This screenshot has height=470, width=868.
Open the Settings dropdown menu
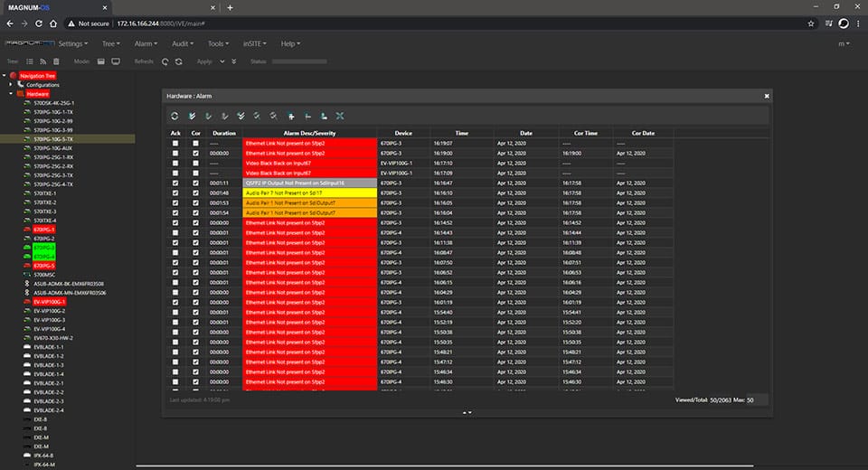[x=73, y=43]
